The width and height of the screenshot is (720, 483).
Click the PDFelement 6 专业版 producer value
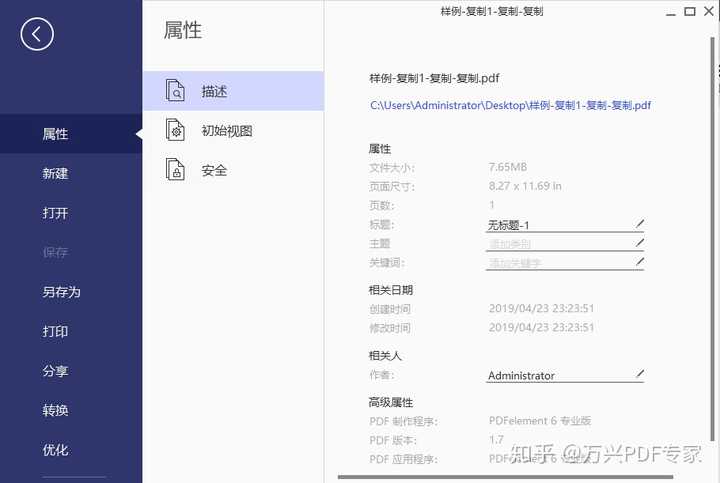point(540,421)
